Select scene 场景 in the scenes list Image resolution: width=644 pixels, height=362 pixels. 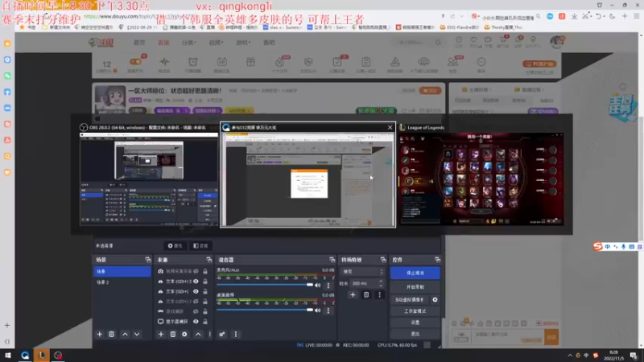point(122,271)
